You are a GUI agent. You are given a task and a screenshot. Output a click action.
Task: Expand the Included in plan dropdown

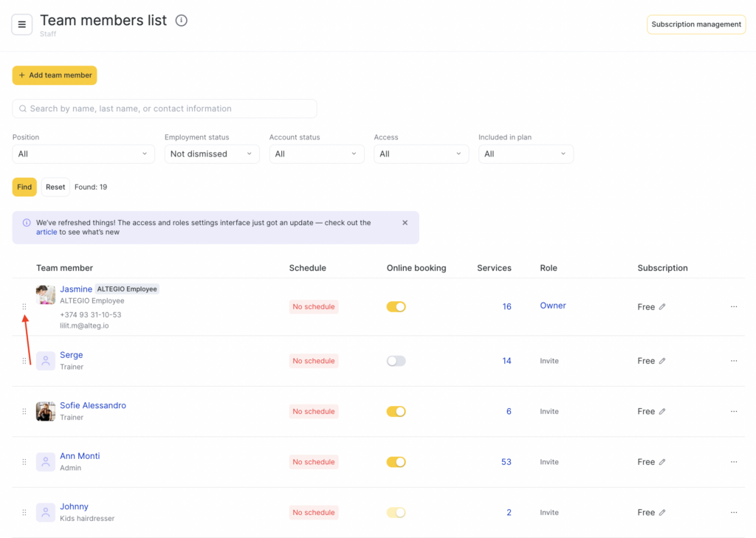[526, 154]
